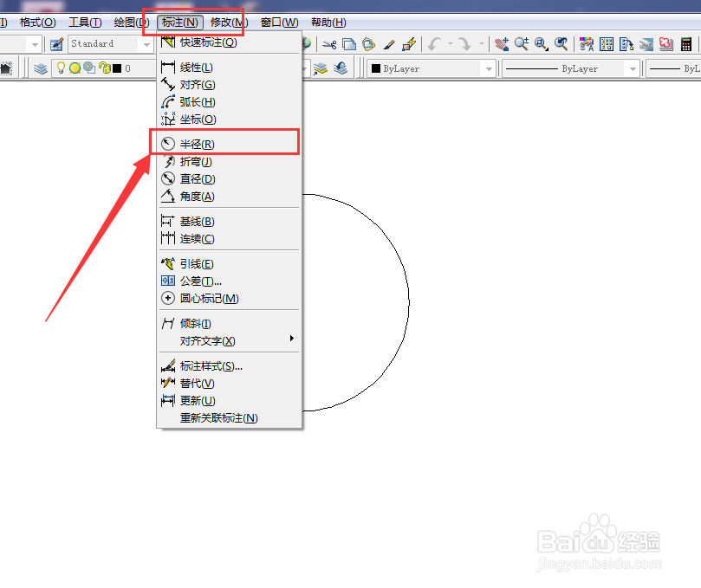Screen dimensions: 701x588
Task: Open the Properties palette icon
Action: click(586, 44)
